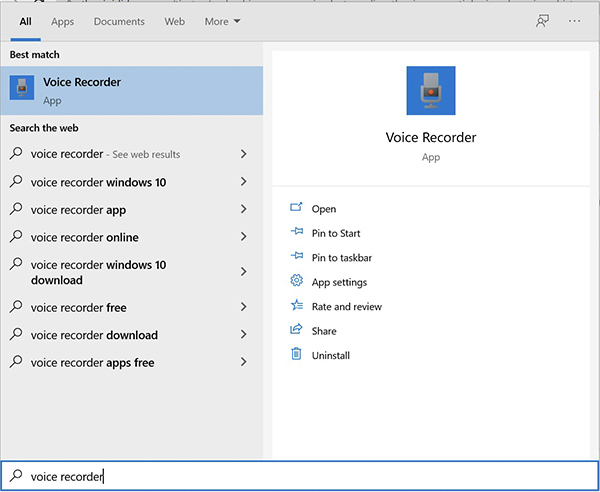This screenshot has width=600, height=492.
Task: Click magnifier icon beside 'voice recorder online'
Action: pyautogui.click(x=16, y=236)
